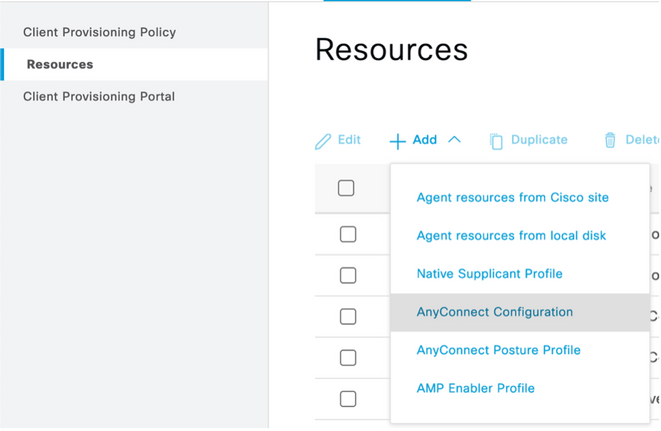Click the Edit button label
This screenshot has width=661, height=431.
tap(349, 140)
